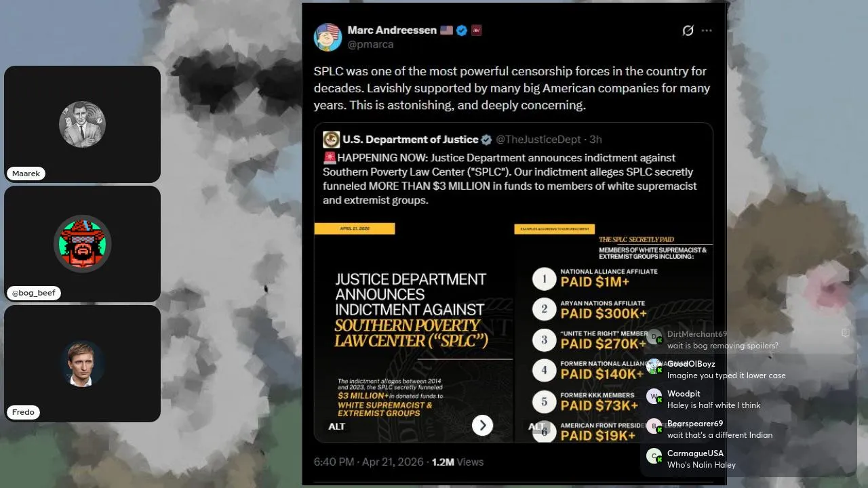This screenshot has width=868, height=488.
Task: Open the Justice Department indictment announcement image
Action: (414, 332)
